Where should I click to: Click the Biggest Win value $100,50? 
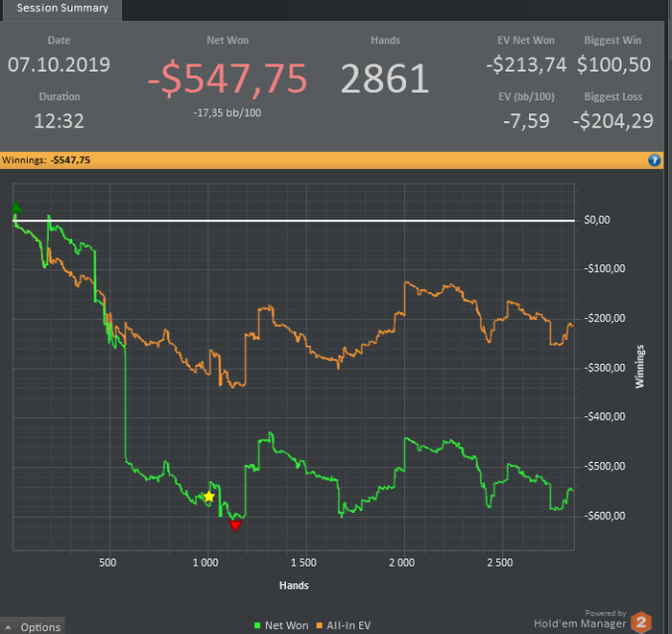click(x=613, y=64)
